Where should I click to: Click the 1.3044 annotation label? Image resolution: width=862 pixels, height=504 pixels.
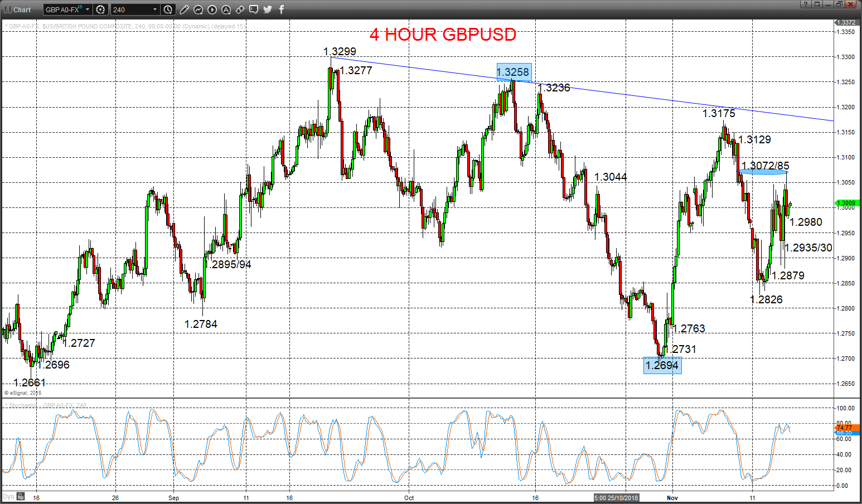click(x=611, y=177)
